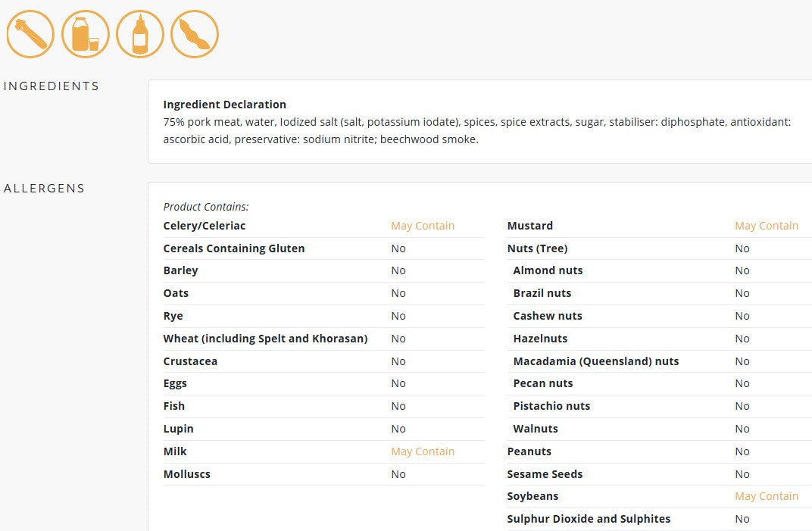This screenshot has width=812, height=531.
Task: Click the Barley row label
Action: [181, 270]
